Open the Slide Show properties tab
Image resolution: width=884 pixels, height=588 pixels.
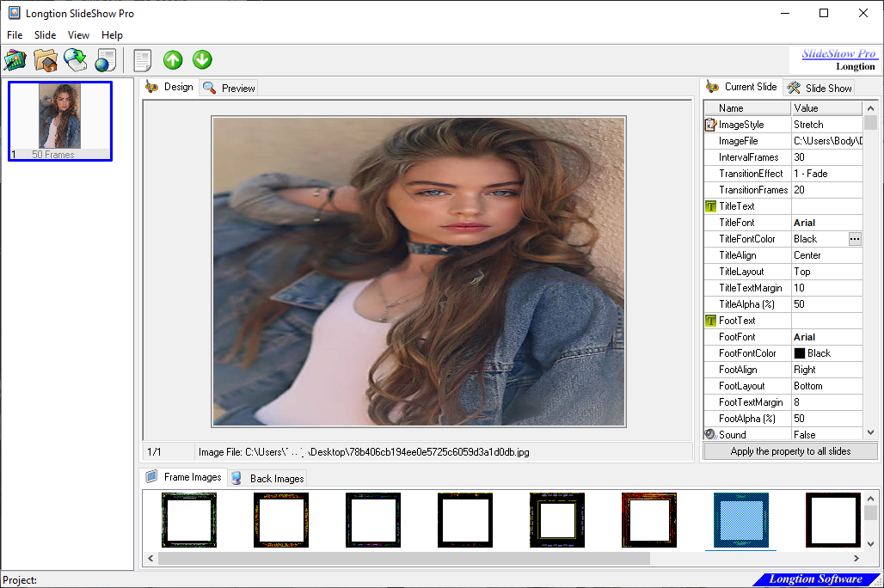[x=820, y=88]
